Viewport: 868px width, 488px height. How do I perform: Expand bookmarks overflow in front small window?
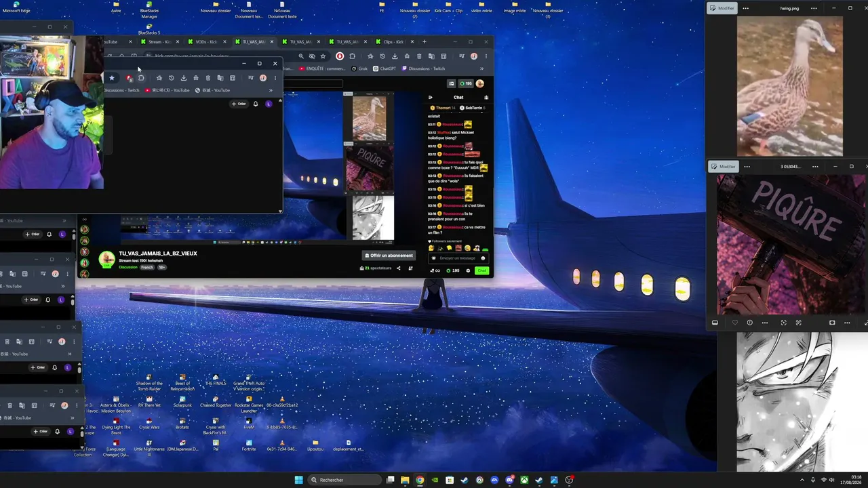271,90
